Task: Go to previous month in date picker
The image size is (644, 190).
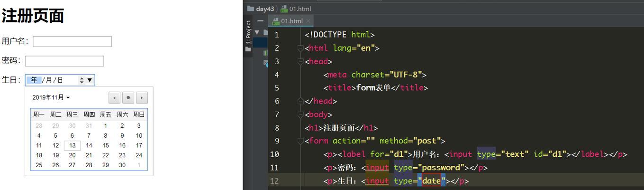Action: pos(114,97)
